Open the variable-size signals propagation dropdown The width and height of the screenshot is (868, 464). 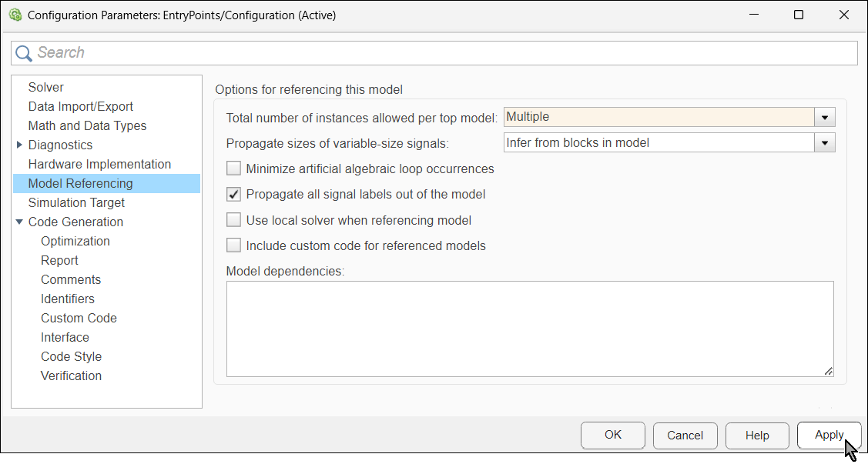pyautogui.click(x=824, y=142)
